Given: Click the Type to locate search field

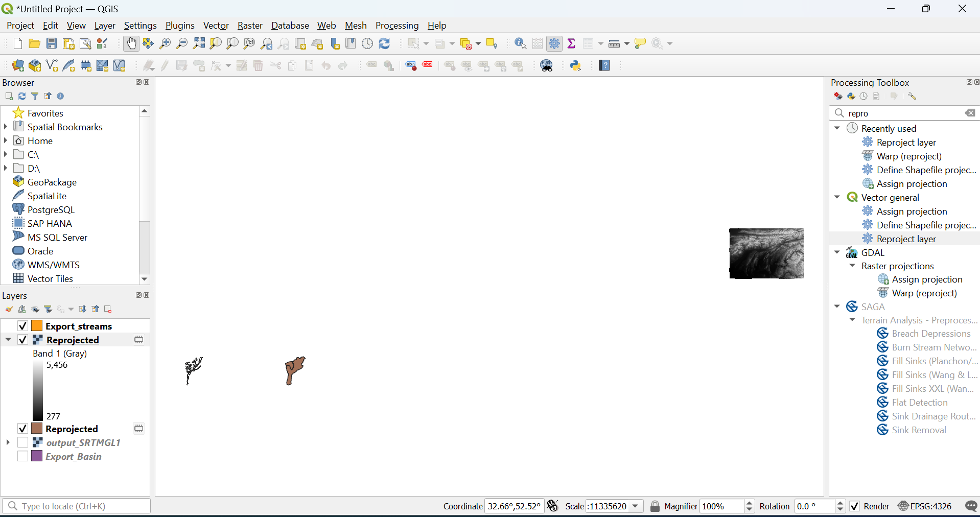Looking at the screenshot, I should [77, 506].
